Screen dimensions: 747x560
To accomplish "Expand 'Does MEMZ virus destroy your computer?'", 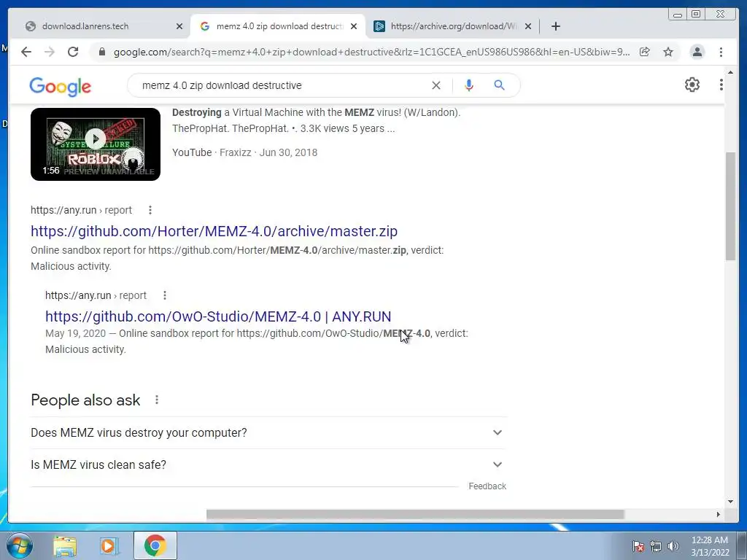I will click(x=268, y=433).
